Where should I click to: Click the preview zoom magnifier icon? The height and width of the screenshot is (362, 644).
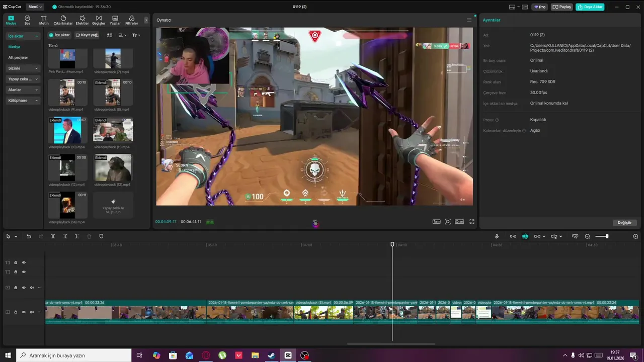tap(448, 222)
